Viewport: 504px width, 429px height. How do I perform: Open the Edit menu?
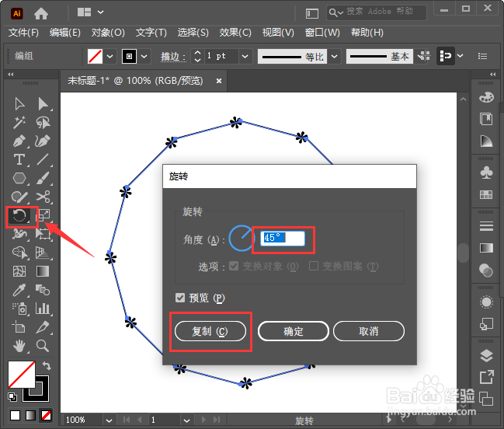[65, 33]
